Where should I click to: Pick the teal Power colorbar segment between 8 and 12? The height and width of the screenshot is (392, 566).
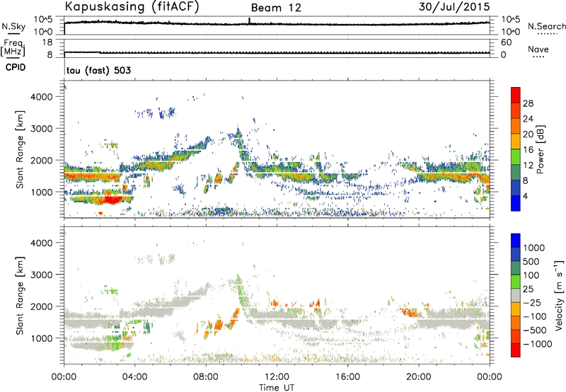pyautogui.click(x=516, y=173)
